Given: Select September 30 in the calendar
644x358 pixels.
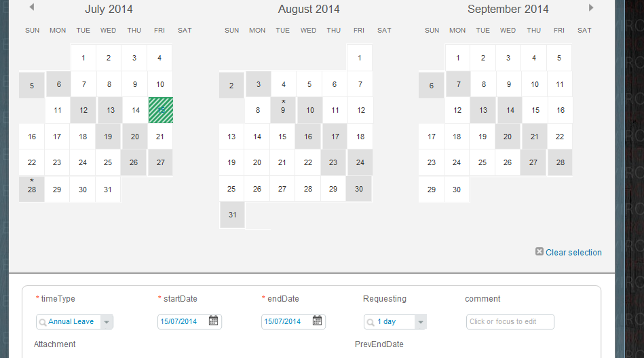Looking at the screenshot, I should tap(457, 190).
